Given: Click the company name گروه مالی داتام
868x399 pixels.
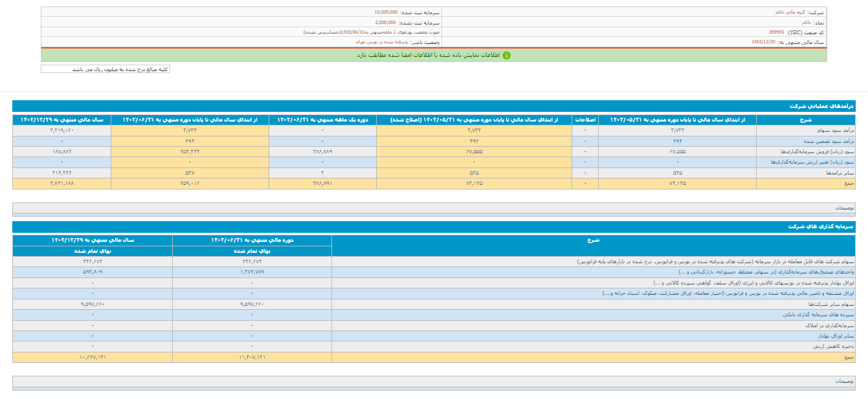Looking at the screenshot, I should [791, 12].
